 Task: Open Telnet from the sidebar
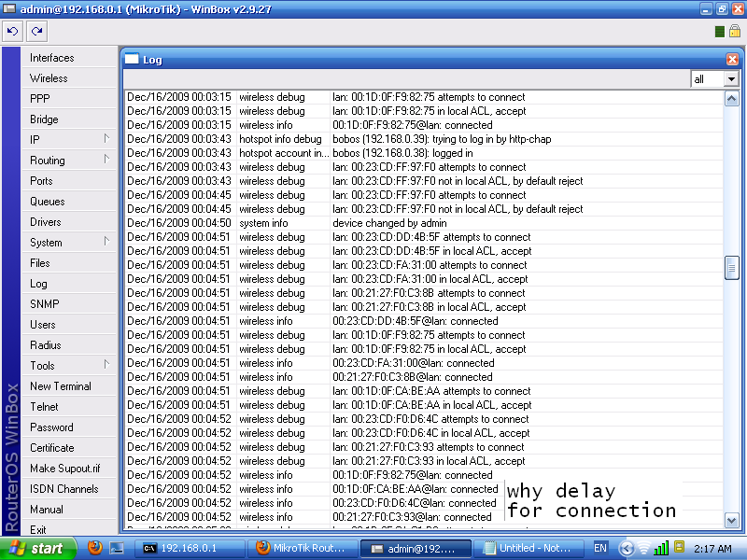click(x=69, y=407)
